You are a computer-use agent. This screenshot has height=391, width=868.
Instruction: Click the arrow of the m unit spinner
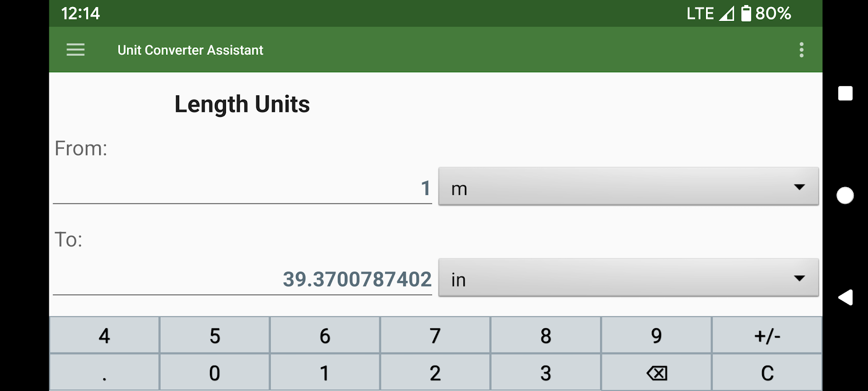pos(799,187)
